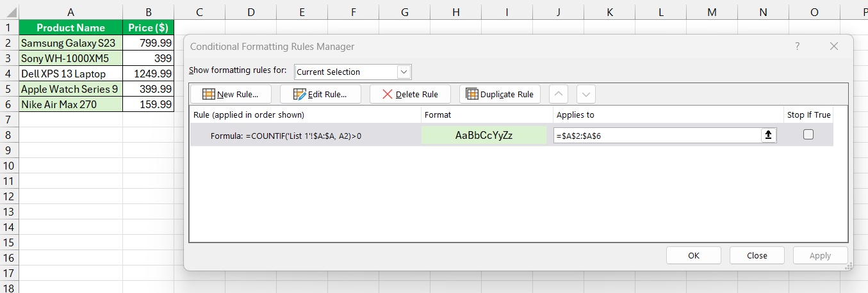Select row 10 header
Viewport: 868px width, 293px height.
pyautogui.click(x=9, y=166)
